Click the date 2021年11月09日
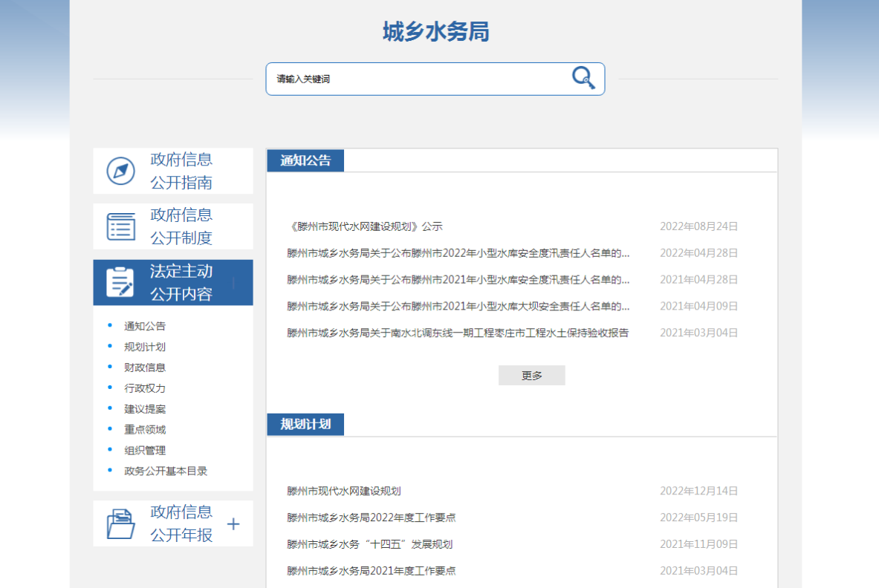This screenshot has width=879, height=588. [x=698, y=544]
